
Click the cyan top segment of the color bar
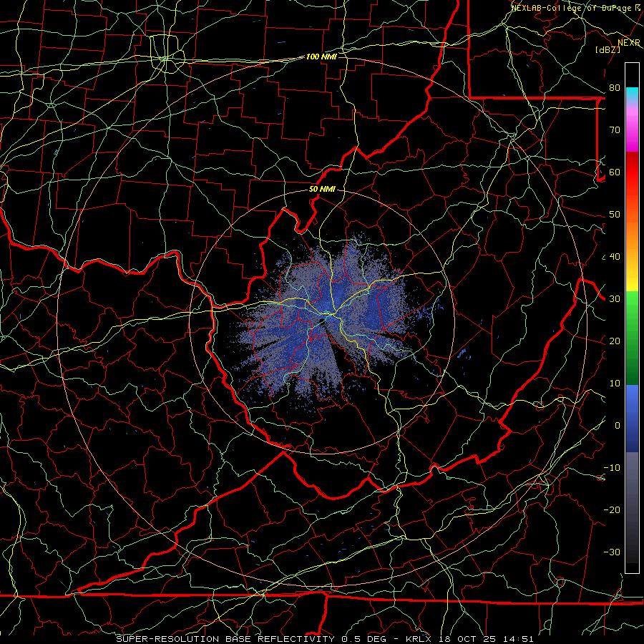632,93
